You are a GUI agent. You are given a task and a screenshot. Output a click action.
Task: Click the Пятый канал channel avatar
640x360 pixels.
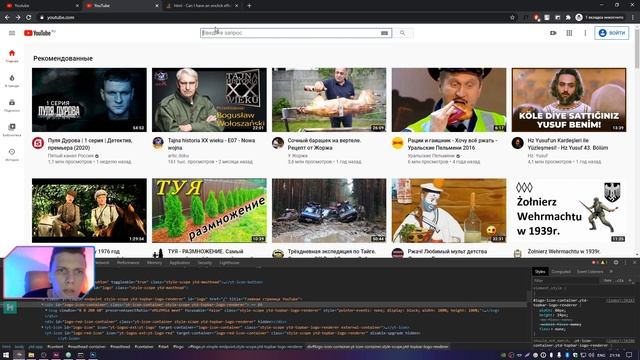point(38,143)
